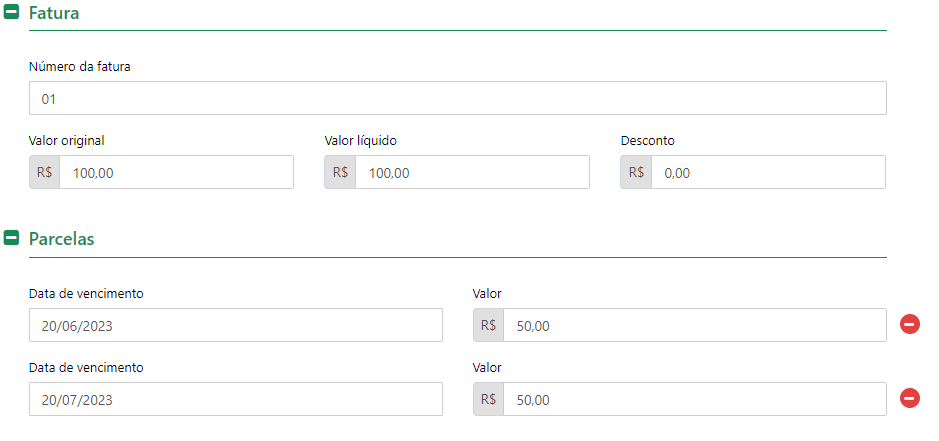Click the Fatura section heading
Image resolution: width=939 pixels, height=441 pixels.
[x=54, y=13]
